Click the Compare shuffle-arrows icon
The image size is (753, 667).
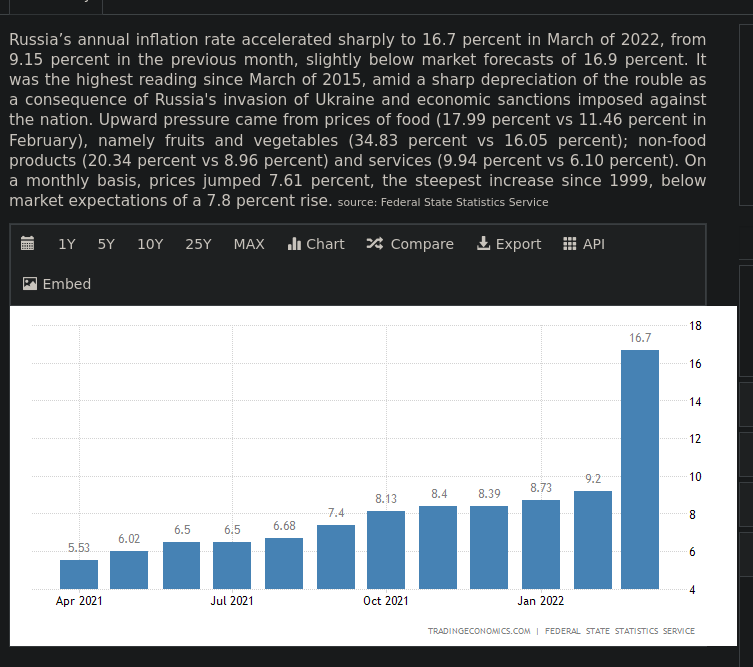pos(374,244)
